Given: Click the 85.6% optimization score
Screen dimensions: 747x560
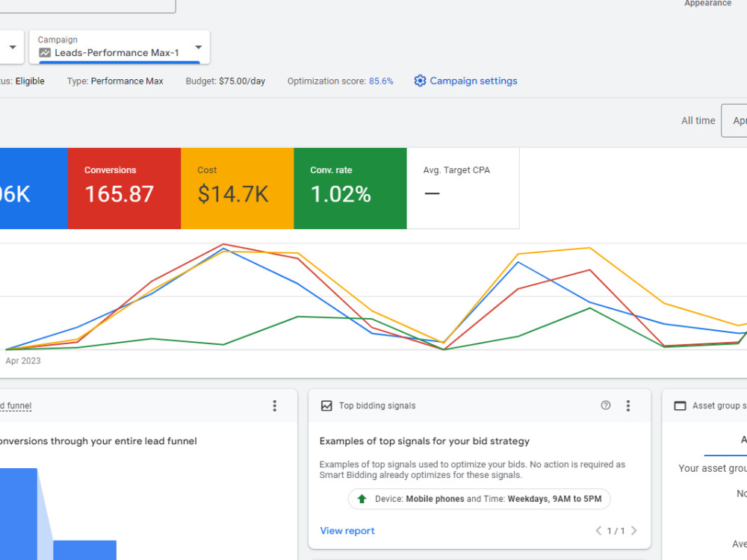Looking at the screenshot, I should [381, 81].
